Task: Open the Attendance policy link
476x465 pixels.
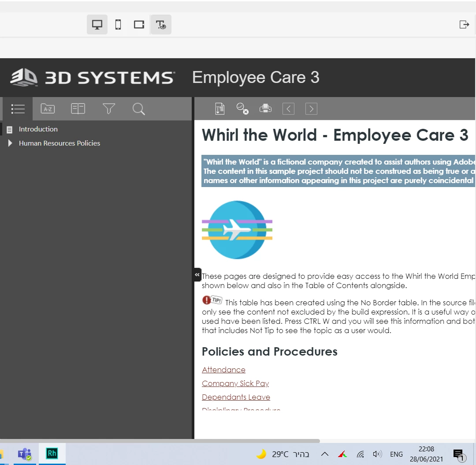Action: 224,370
